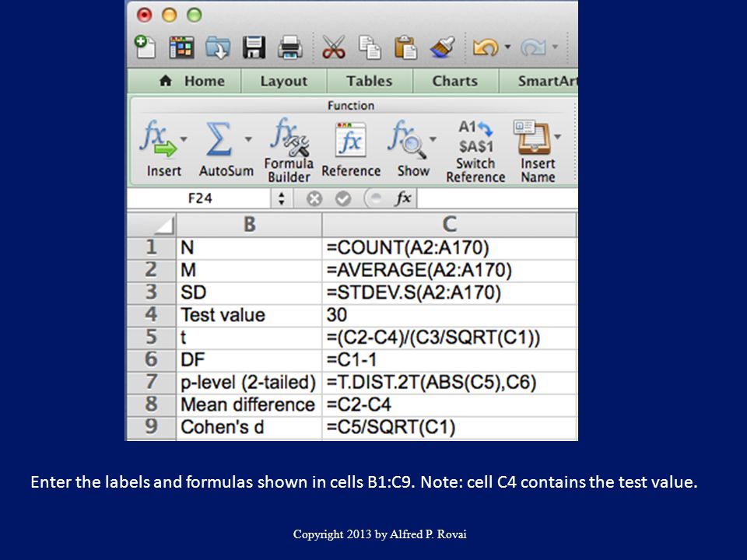Select the 'p-level (2-tailed)' label cell

click(249, 383)
